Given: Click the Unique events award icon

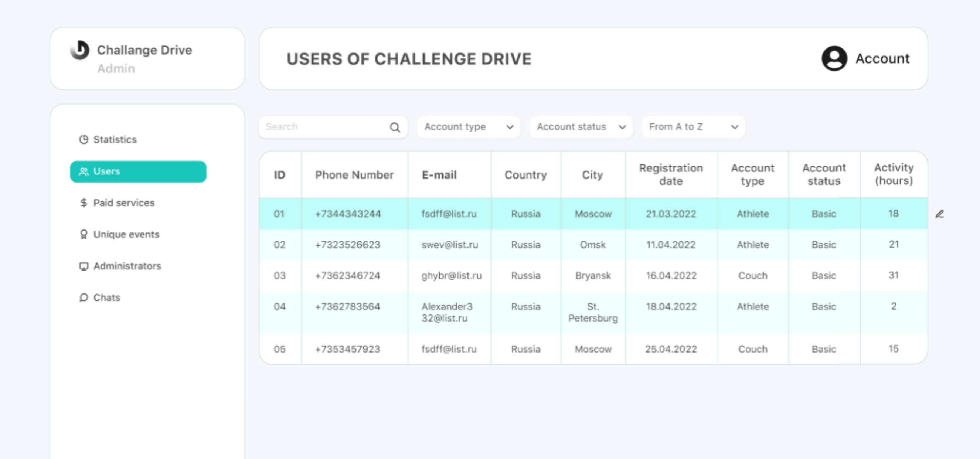Looking at the screenshot, I should pos(84,234).
